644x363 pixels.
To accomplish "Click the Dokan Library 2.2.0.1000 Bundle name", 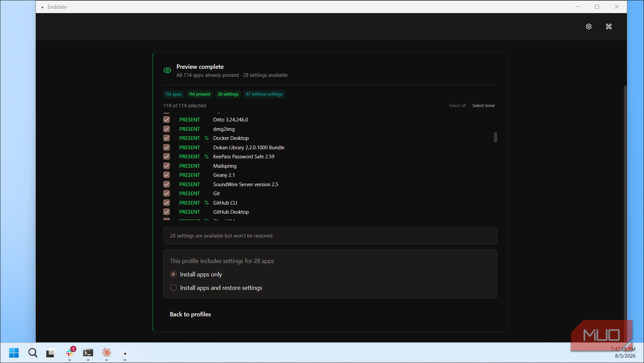I will coord(249,148).
